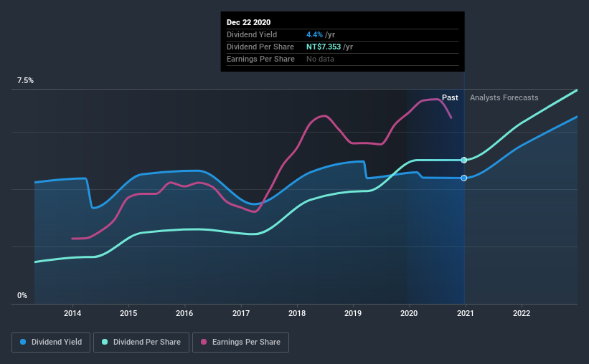Toggle the Earnings Per Share legend button
The image size is (589, 364).
pyautogui.click(x=240, y=343)
